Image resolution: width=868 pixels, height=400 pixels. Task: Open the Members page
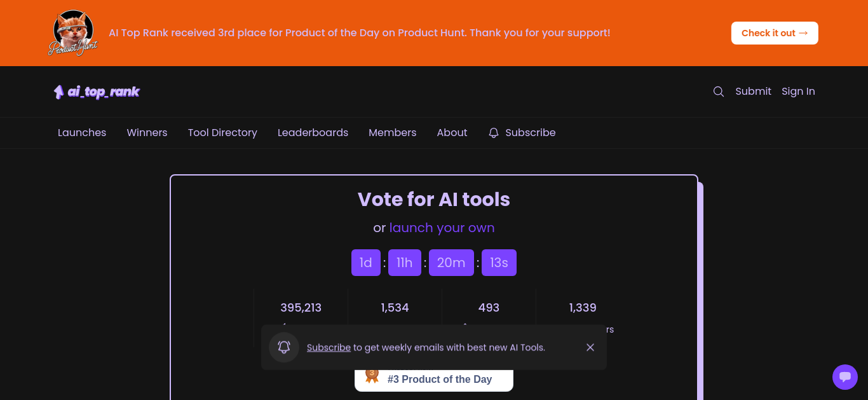pos(393,133)
